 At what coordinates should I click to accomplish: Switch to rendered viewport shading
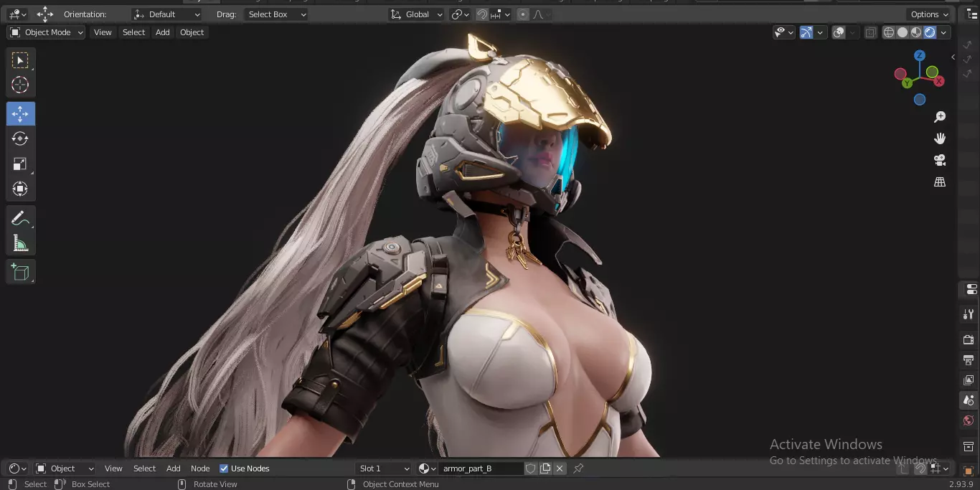pyautogui.click(x=930, y=32)
